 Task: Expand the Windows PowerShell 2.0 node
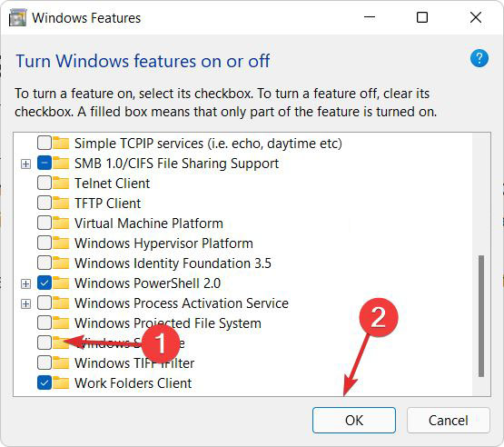(25, 284)
